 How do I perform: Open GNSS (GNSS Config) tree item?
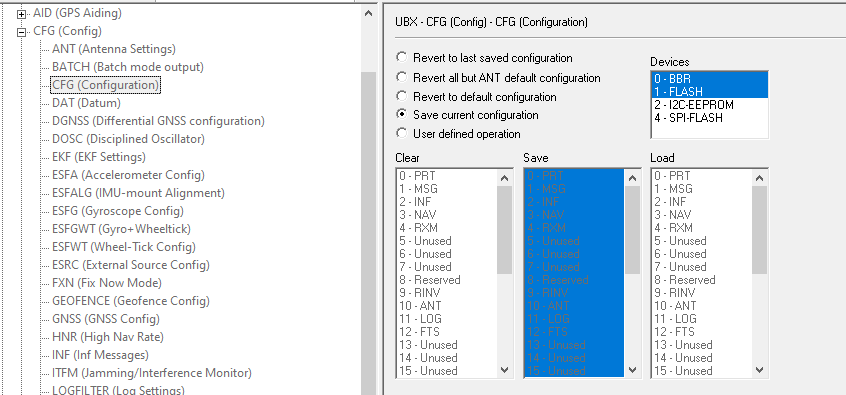[x=106, y=319]
